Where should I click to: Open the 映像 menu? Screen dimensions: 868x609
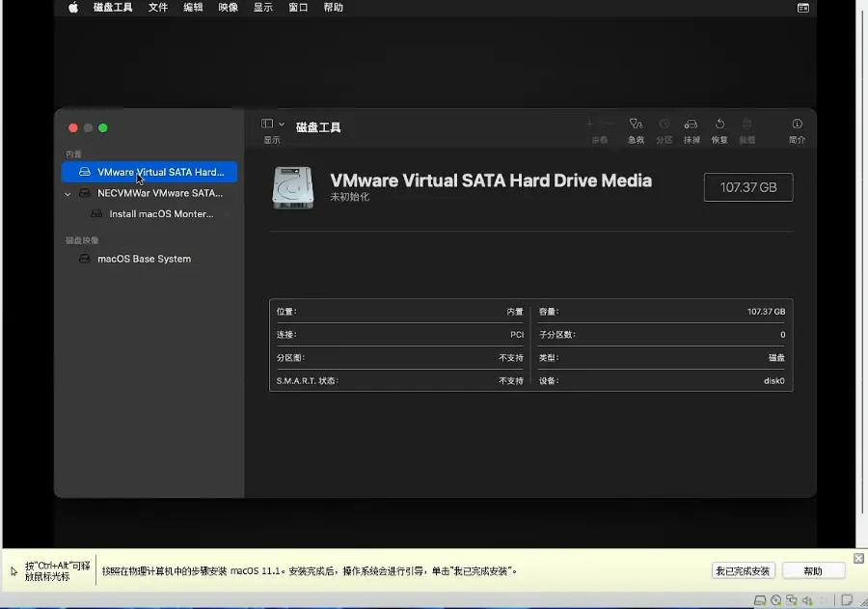click(228, 8)
